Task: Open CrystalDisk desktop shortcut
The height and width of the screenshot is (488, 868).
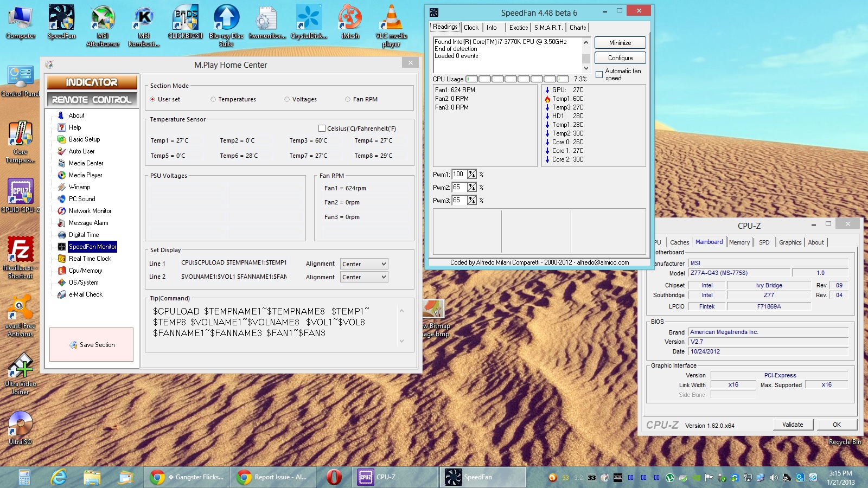Action: [x=309, y=22]
